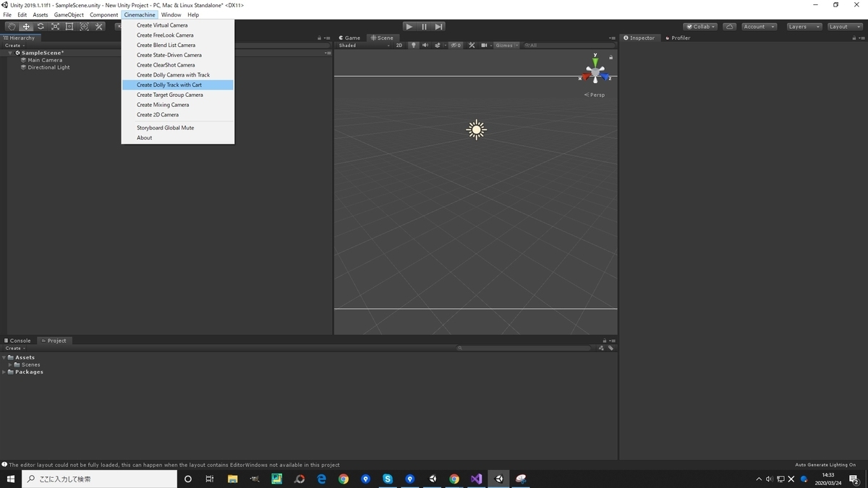Screen dimensions: 868x488
Task: Open the Layout dropdown
Action: pyautogui.click(x=844, y=27)
